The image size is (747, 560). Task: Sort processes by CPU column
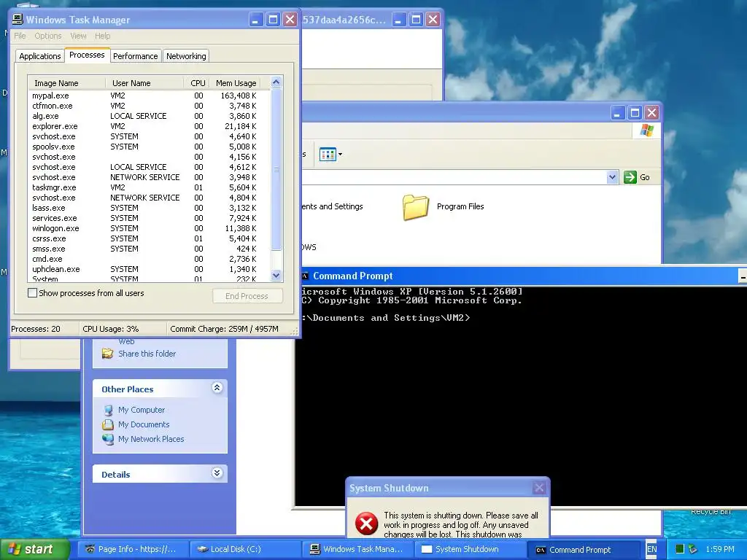click(196, 83)
